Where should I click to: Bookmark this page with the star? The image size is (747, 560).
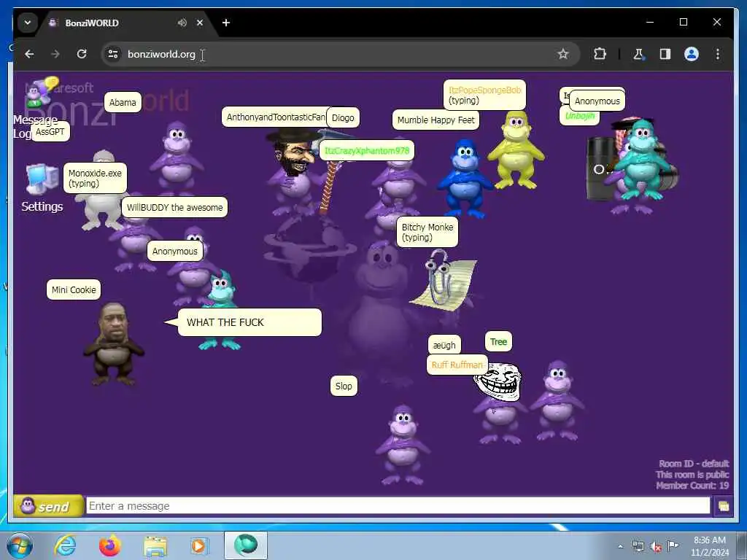(x=562, y=54)
